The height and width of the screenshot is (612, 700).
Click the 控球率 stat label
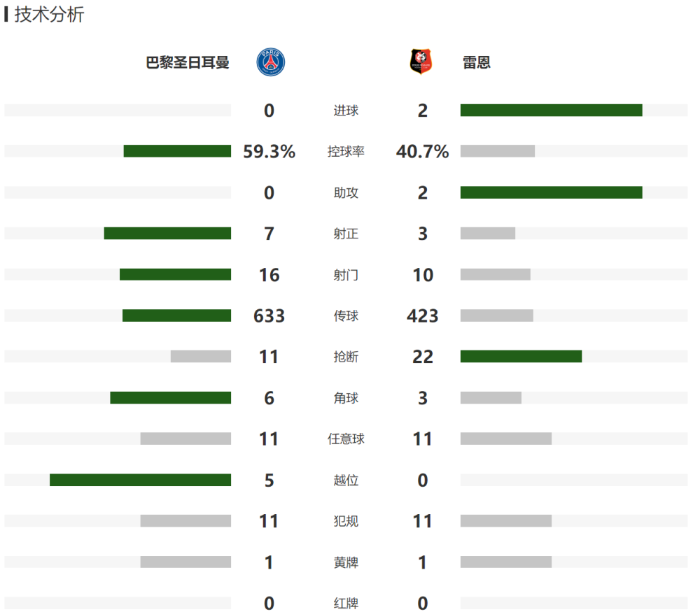click(x=346, y=152)
